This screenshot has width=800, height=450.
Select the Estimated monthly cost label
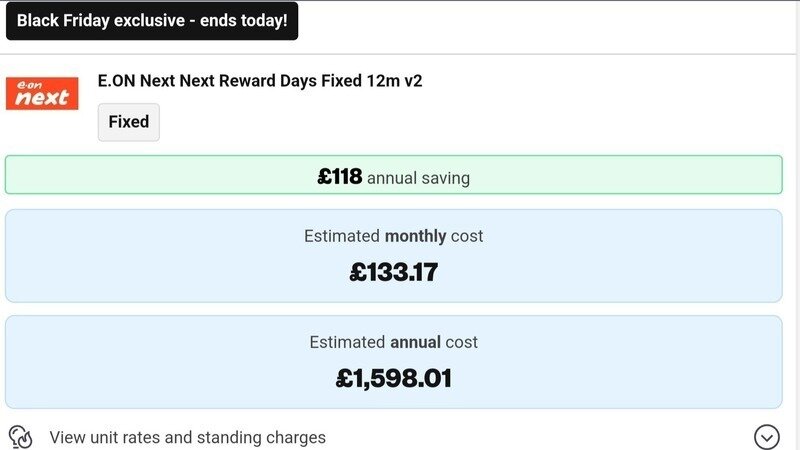pyautogui.click(x=393, y=236)
